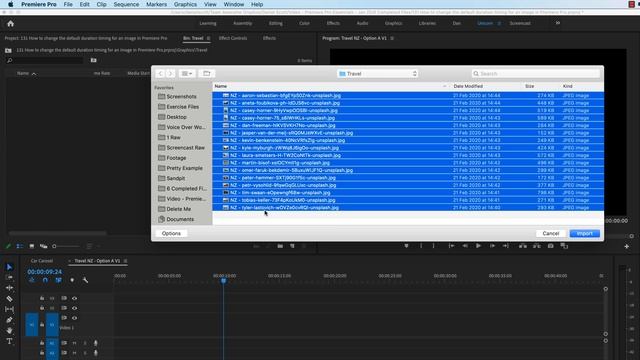
Task: Open the Markers menu
Action: [x=156, y=4]
